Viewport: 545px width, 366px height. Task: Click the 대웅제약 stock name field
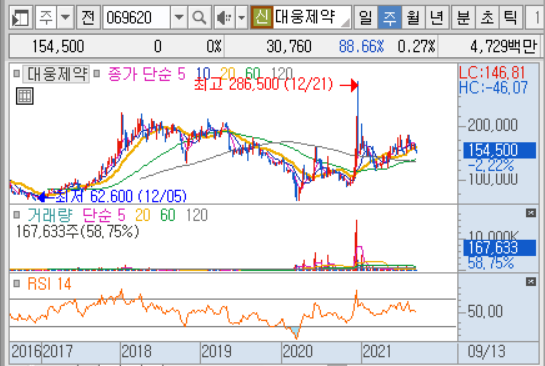(312, 17)
